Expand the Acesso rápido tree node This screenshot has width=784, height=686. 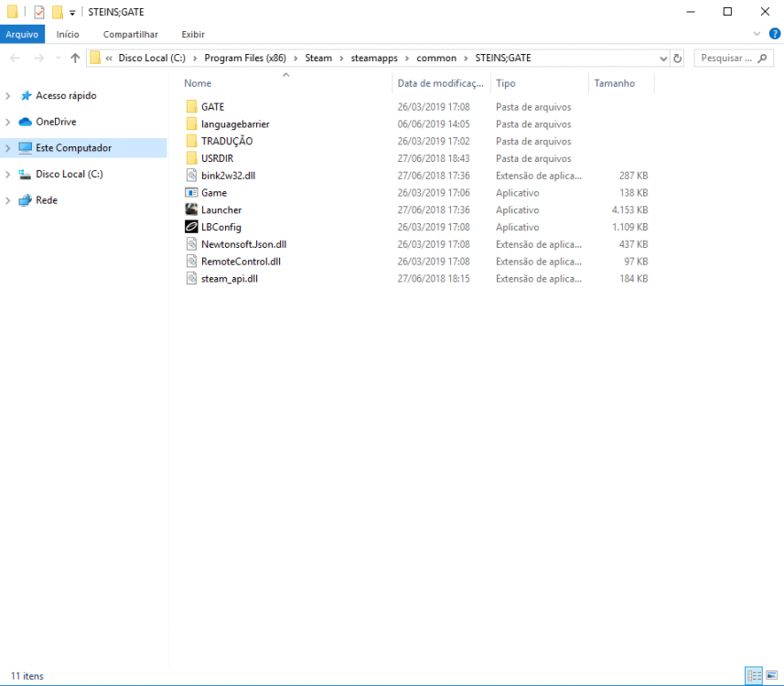click(x=7, y=95)
